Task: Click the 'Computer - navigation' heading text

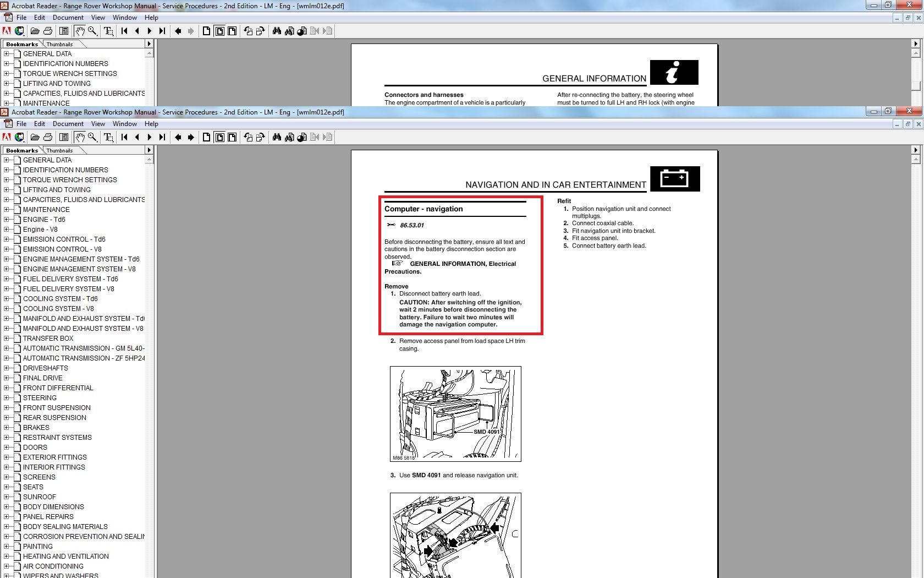Action: 424,209
